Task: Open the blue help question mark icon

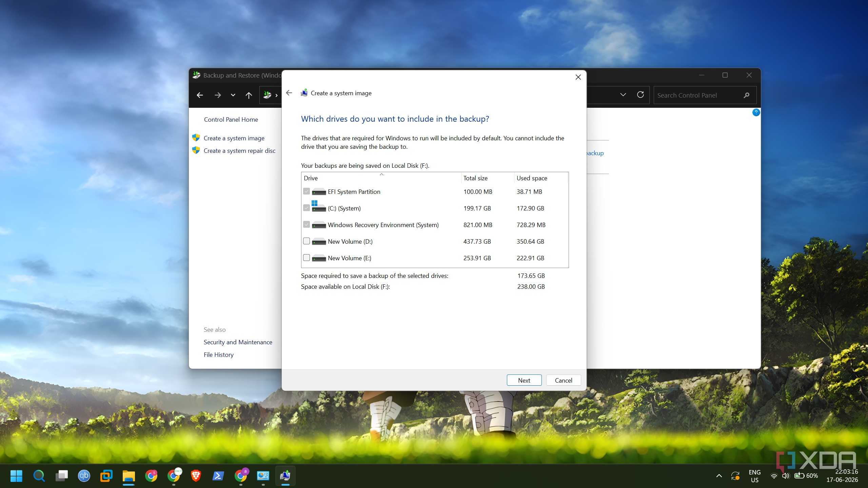Action: (756, 112)
